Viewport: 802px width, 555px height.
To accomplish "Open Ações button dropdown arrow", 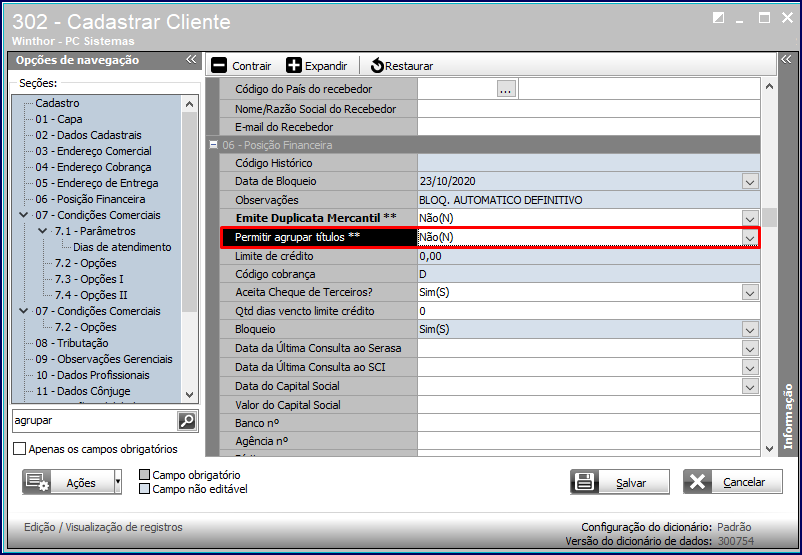I will coord(118,482).
